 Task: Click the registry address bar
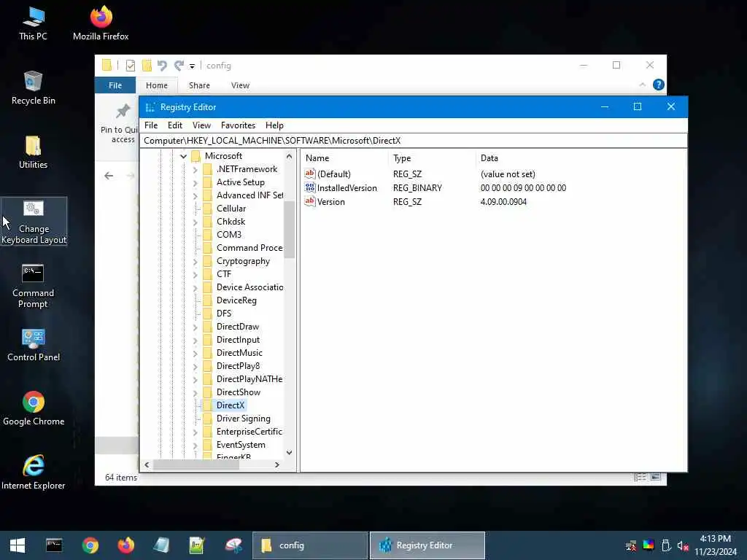[x=414, y=141]
